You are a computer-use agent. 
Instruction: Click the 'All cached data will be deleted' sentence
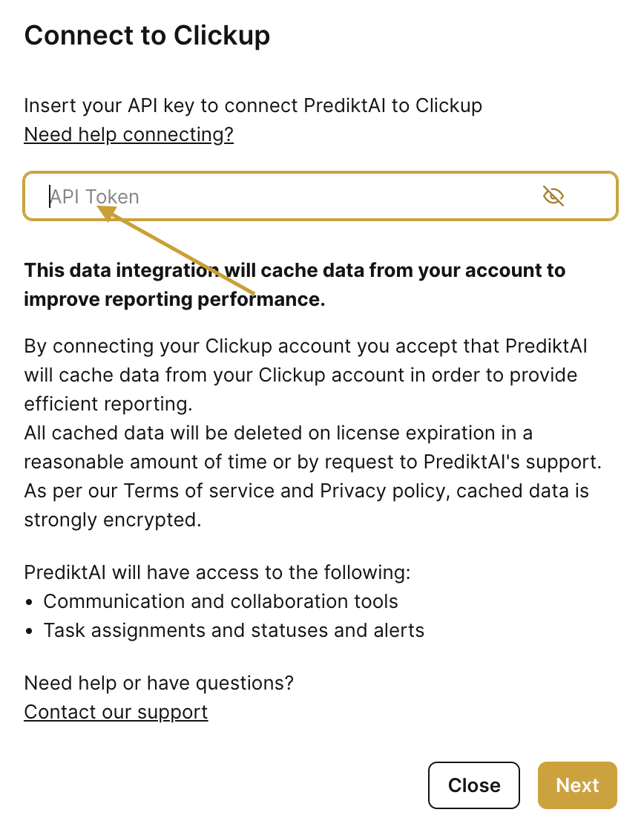278,433
